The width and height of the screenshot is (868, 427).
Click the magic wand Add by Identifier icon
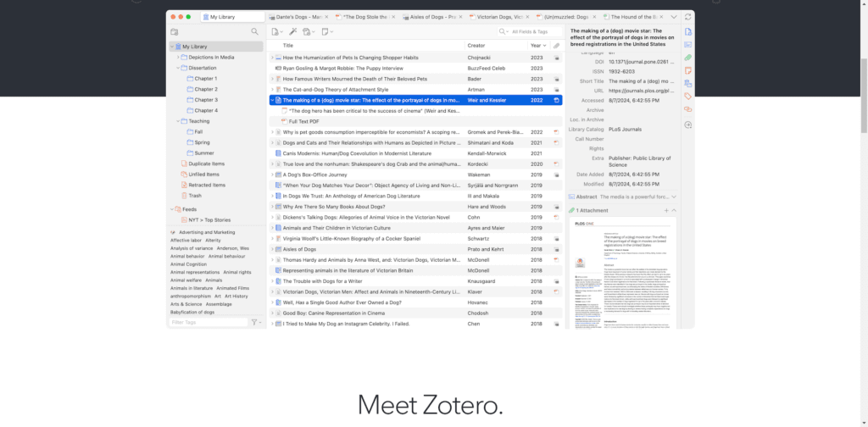coord(292,32)
